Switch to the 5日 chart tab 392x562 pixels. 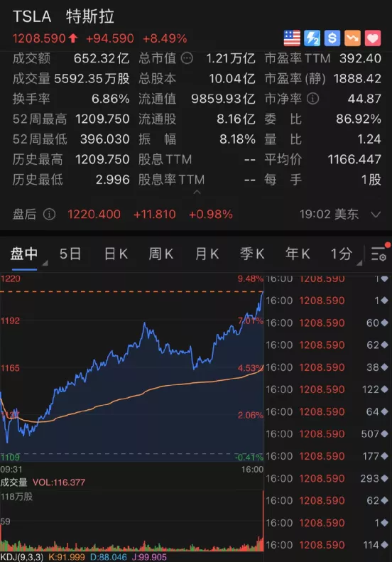coord(70,254)
